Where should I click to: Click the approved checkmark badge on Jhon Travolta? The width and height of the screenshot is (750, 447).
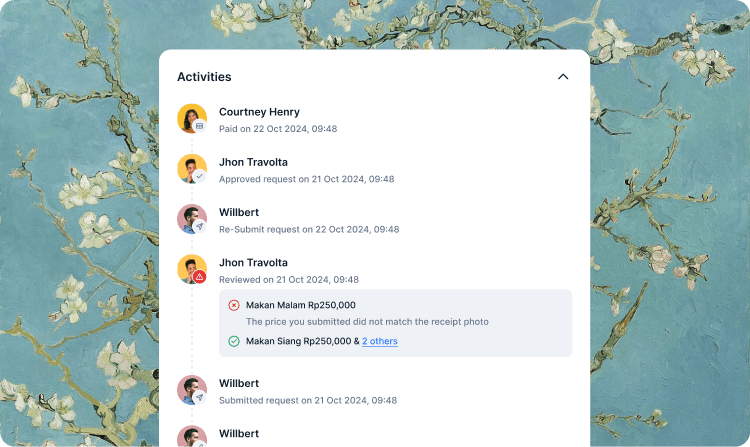[199, 176]
